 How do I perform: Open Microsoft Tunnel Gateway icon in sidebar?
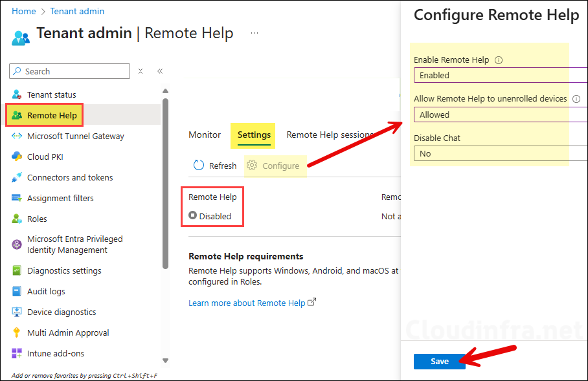[17, 136]
